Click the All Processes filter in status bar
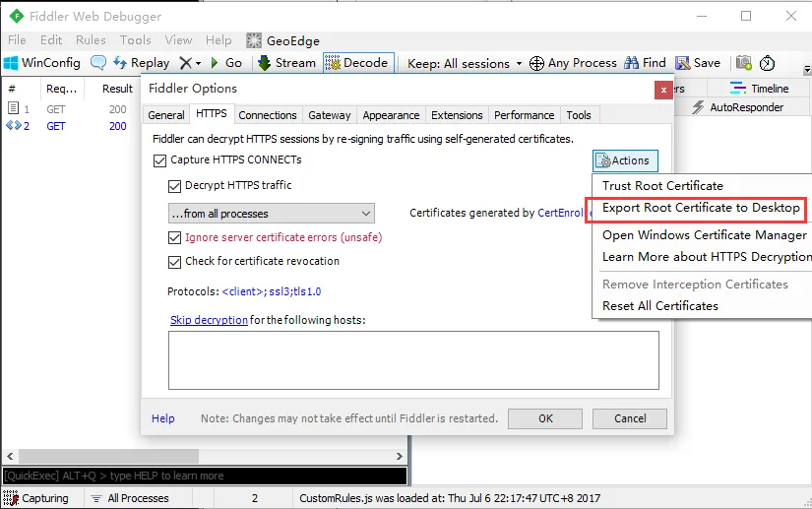Screen dimensions: 812x509 (x=130, y=498)
